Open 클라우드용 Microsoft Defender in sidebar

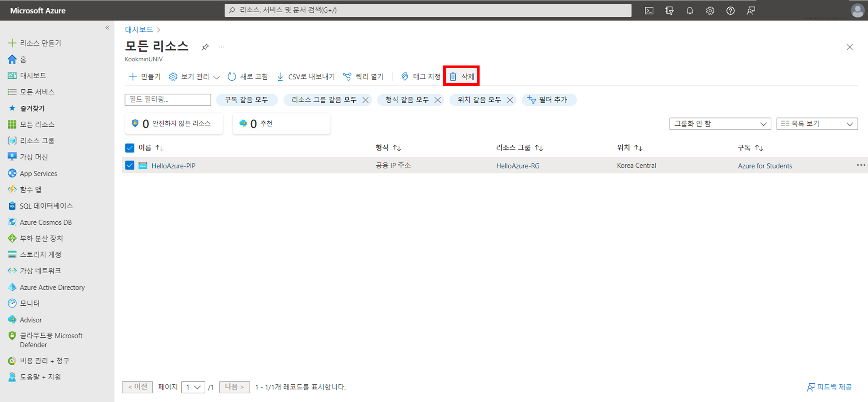(45, 340)
